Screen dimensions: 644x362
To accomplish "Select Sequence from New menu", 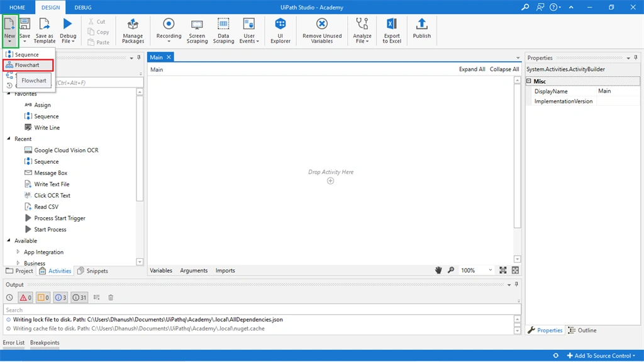I will [28, 54].
